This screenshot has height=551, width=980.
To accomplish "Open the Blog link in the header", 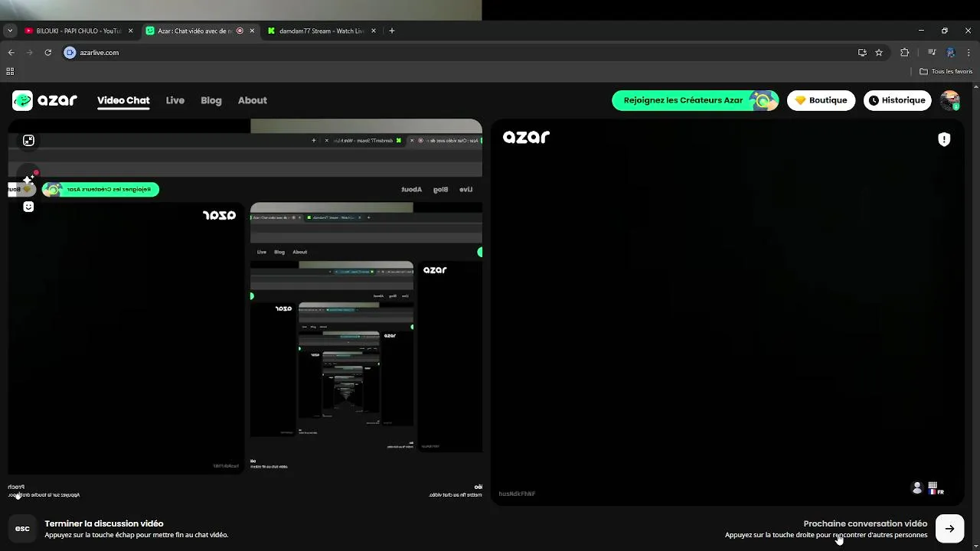I will 211,100.
